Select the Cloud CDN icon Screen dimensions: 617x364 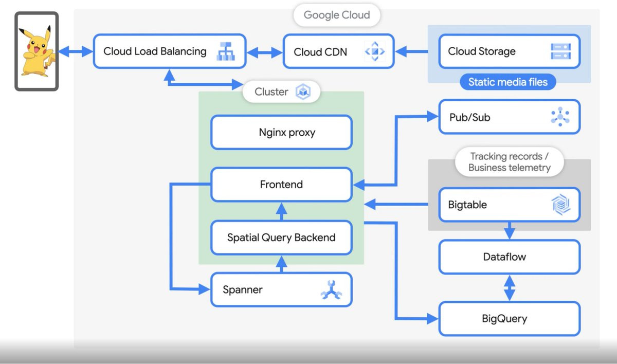point(375,51)
